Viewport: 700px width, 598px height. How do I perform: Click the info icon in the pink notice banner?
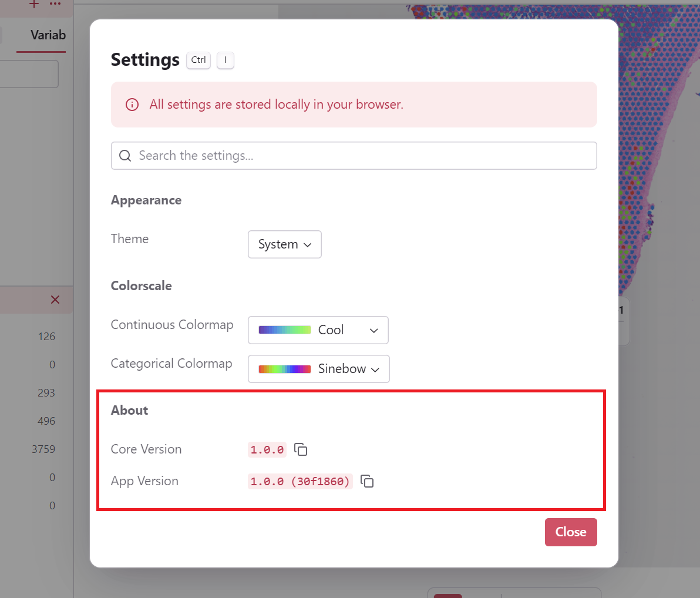[132, 105]
